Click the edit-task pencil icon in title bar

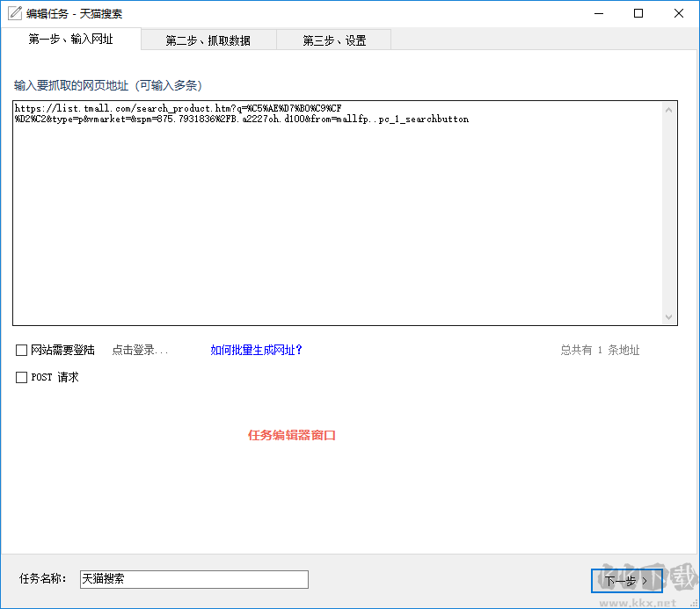point(15,13)
